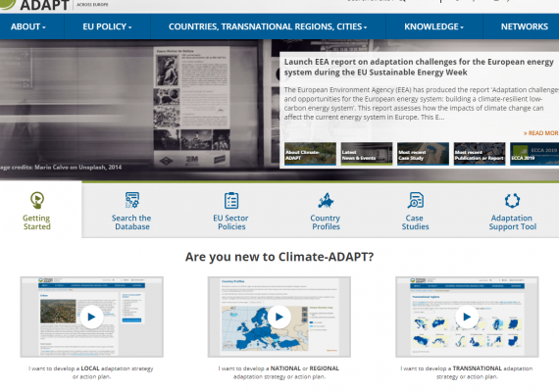The height and width of the screenshot is (392, 559).
Task: Play the NATIONAL or REGIONAL strategy video
Action: (279, 317)
